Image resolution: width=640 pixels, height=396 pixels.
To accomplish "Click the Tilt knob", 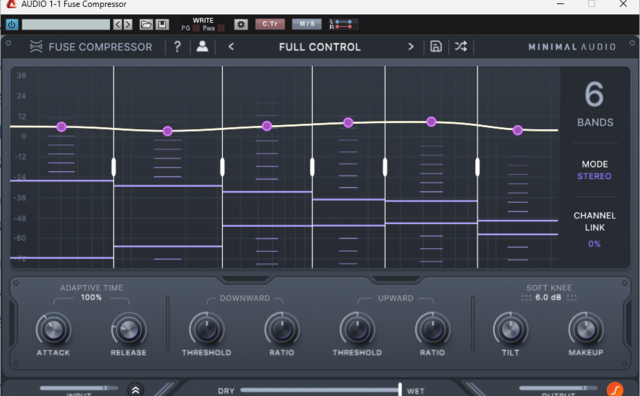I will point(511,329).
